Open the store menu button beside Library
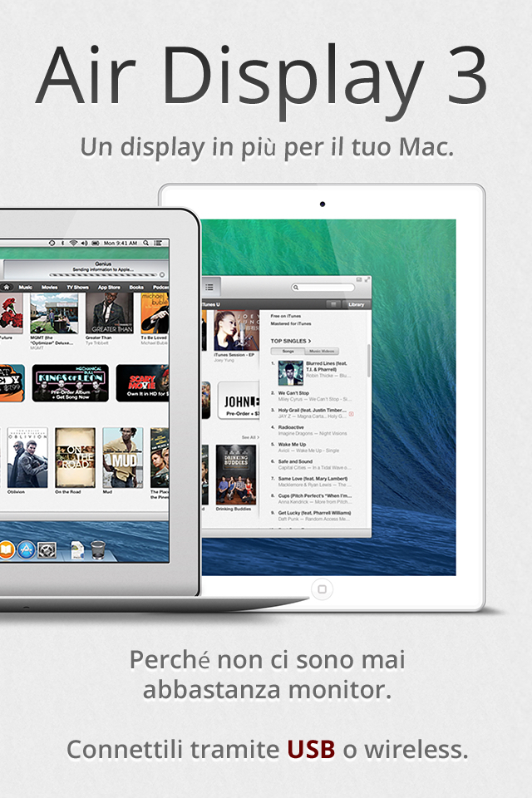Viewport: 532px width, 798px height. click(333, 304)
